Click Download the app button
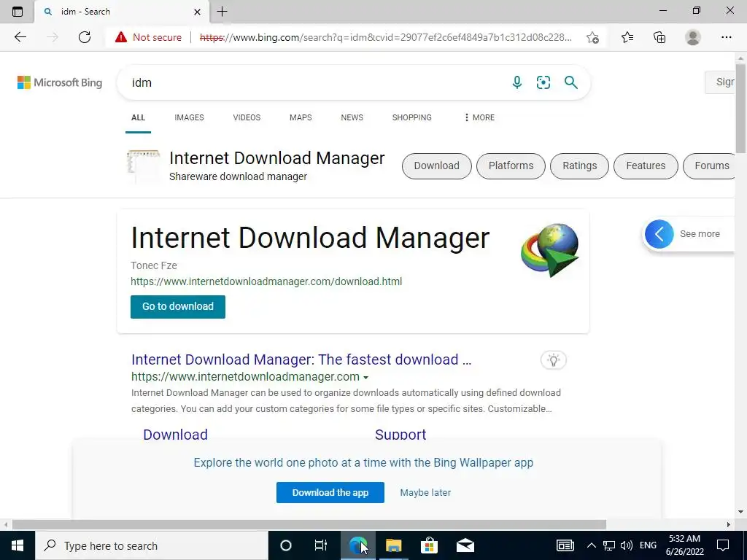Screen dimensions: 747x560 tap(330, 492)
